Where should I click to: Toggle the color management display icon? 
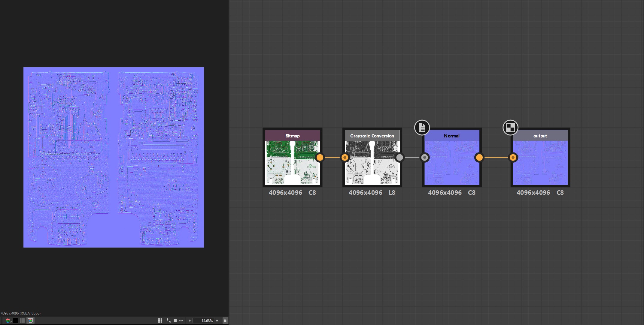(x=30, y=320)
